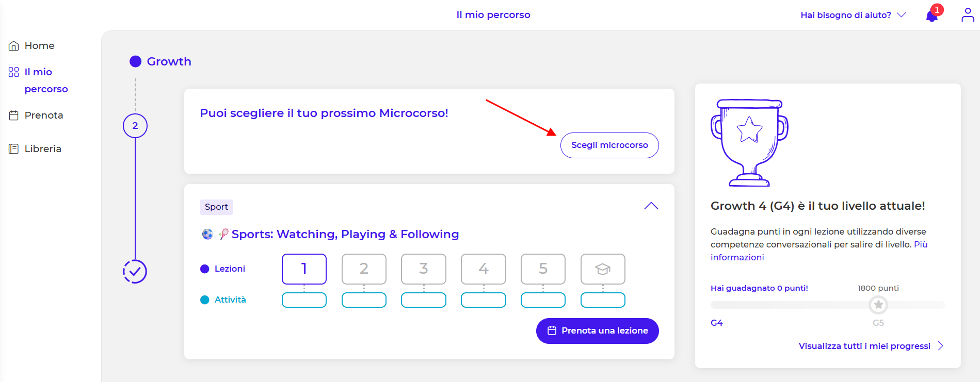Click the trophy illustration
The width and height of the screenshot is (980, 382).
point(749,143)
